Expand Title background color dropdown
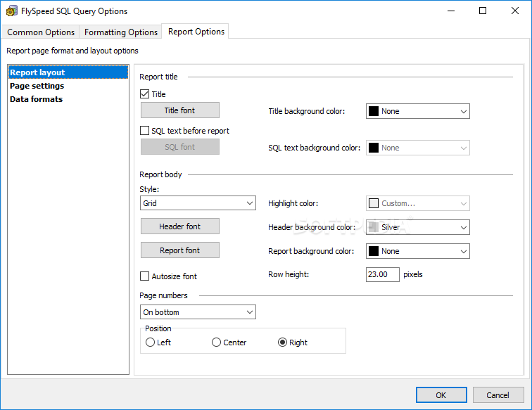This screenshot has height=410, width=532. point(418,111)
